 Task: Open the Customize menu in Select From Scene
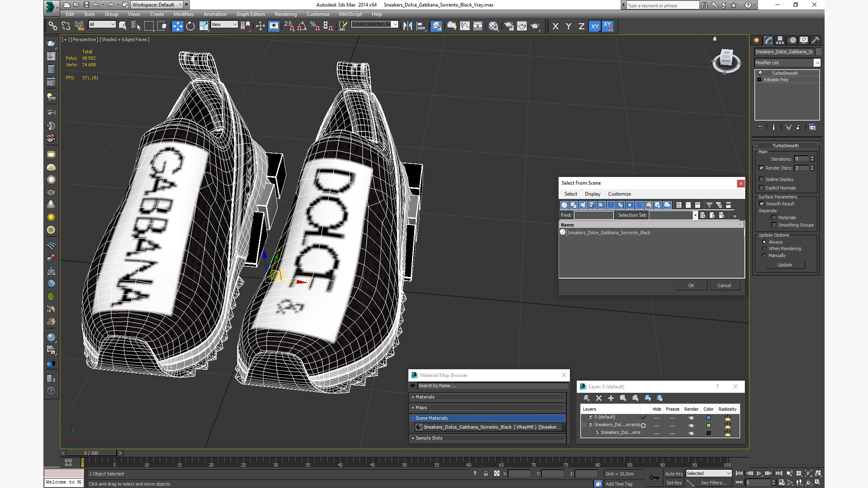pyautogui.click(x=619, y=194)
